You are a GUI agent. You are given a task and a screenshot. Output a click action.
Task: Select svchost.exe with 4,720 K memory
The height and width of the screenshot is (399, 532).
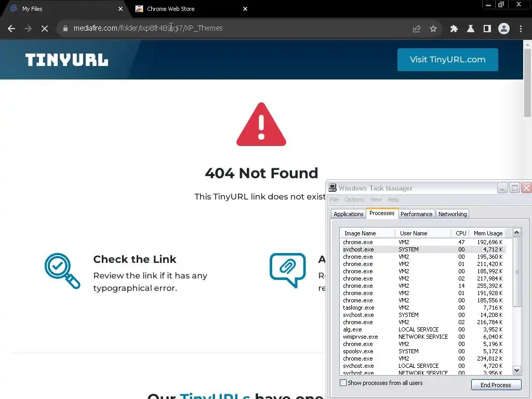[x=423, y=366]
